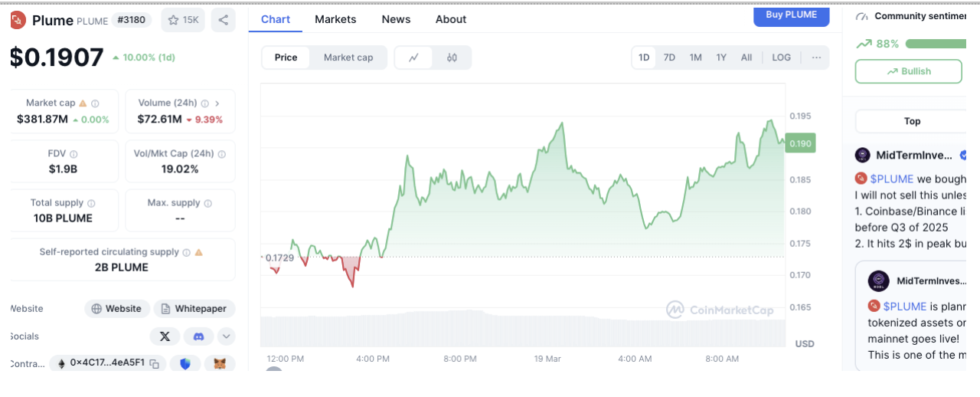Select the 7D time range
The width and height of the screenshot is (980, 397).
(x=669, y=57)
